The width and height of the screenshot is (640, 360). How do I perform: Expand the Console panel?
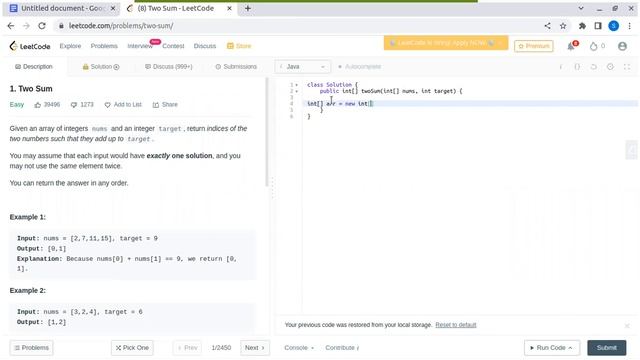(x=299, y=348)
